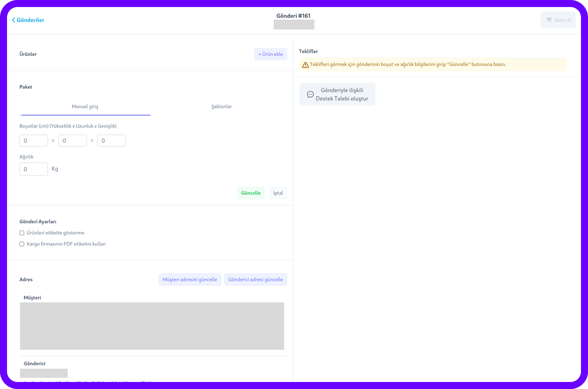Click the shopping cart icon in Satın Al

tap(549, 20)
